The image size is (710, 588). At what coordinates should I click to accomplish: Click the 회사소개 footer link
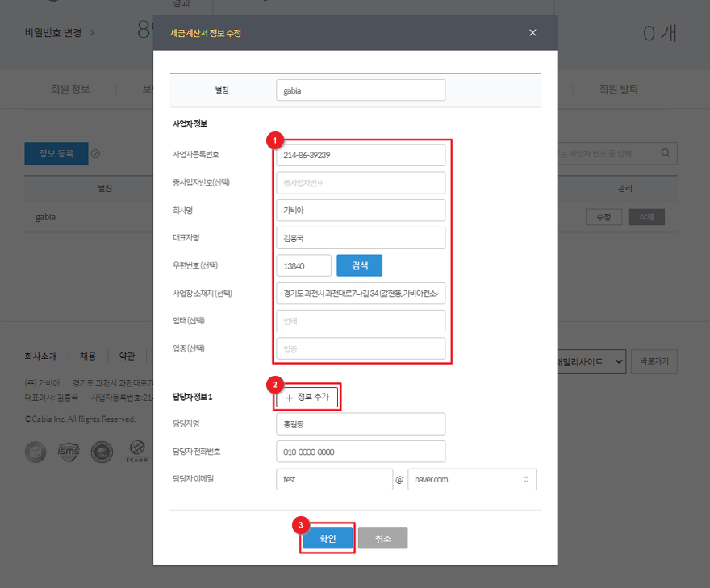coord(40,356)
